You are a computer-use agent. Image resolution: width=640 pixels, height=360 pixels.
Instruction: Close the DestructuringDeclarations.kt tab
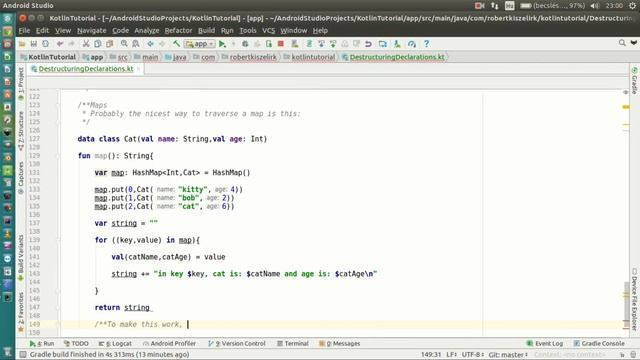(x=138, y=69)
